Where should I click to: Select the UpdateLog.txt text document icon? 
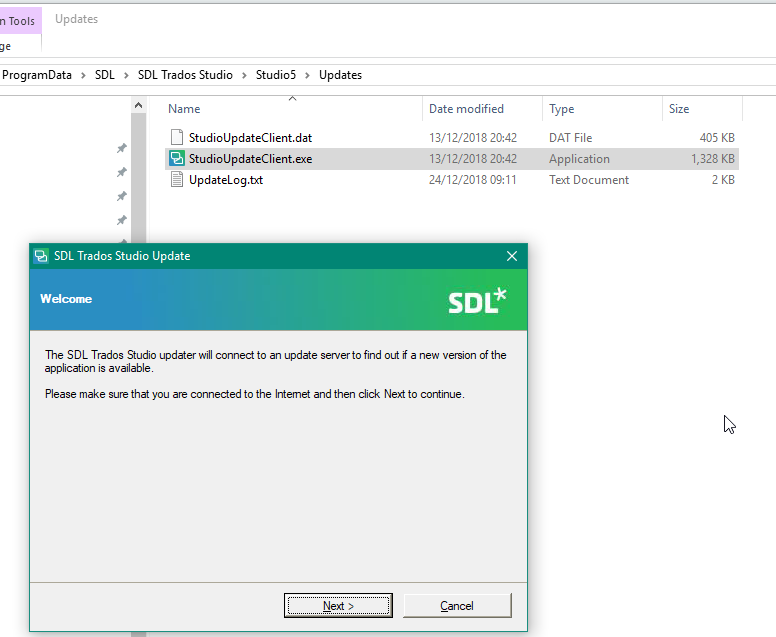[x=177, y=180]
